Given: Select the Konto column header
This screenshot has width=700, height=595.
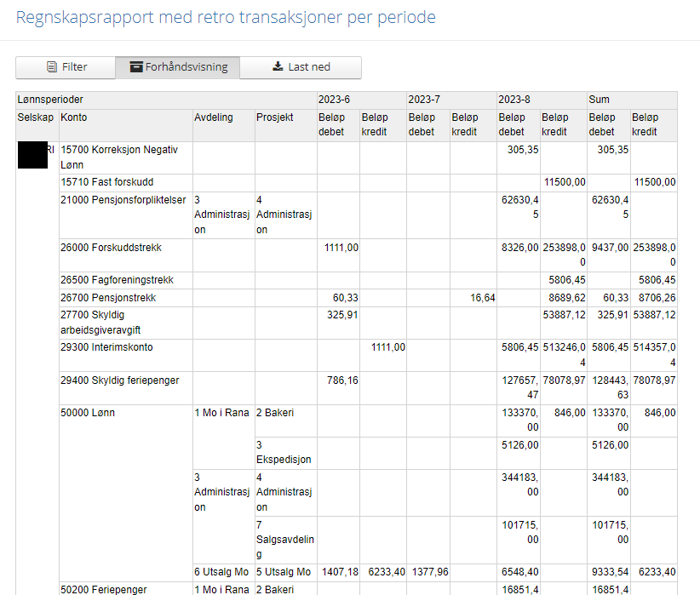Looking at the screenshot, I should click(x=126, y=125).
